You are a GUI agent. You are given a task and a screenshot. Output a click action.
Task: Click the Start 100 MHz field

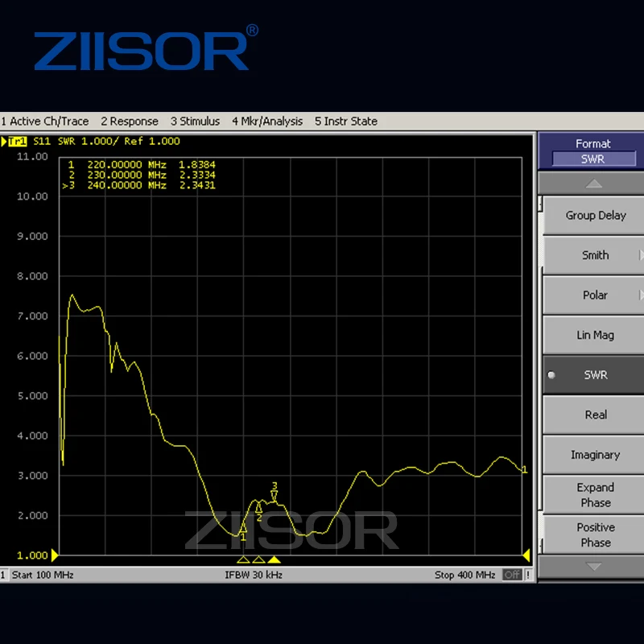[43, 575]
